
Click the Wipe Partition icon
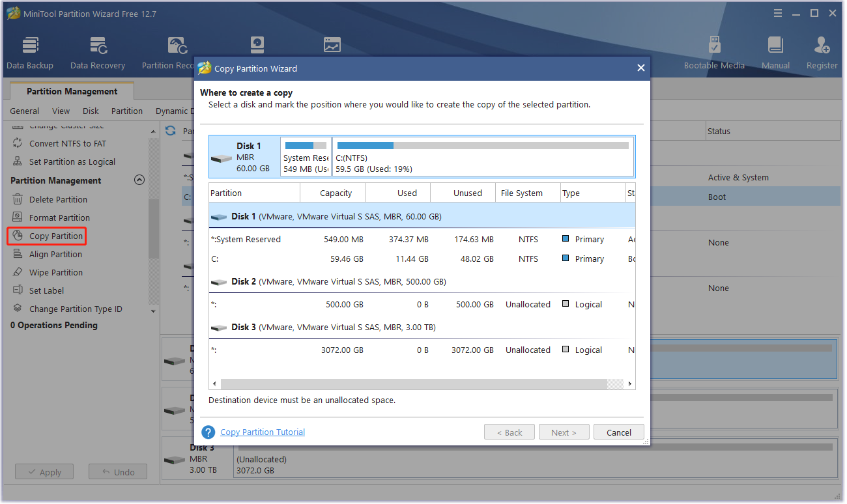point(18,272)
